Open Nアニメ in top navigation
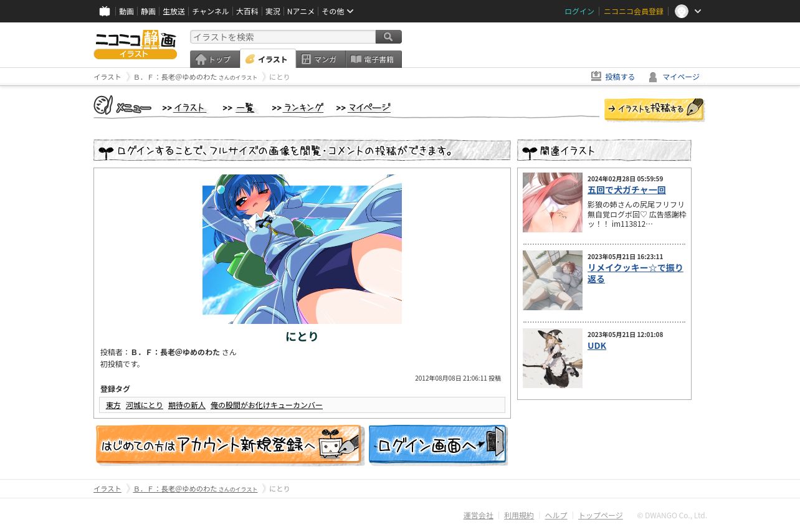The width and height of the screenshot is (800, 532). pos(301,11)
